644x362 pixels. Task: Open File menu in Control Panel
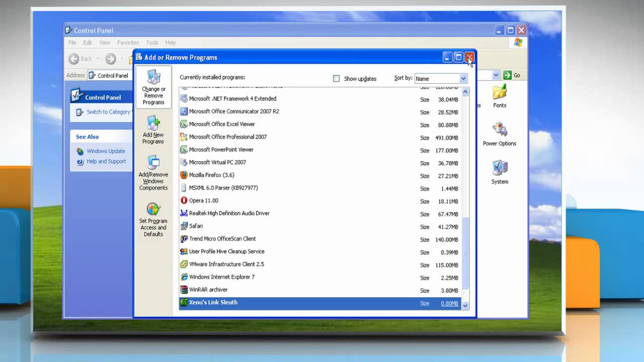[72, 43]
